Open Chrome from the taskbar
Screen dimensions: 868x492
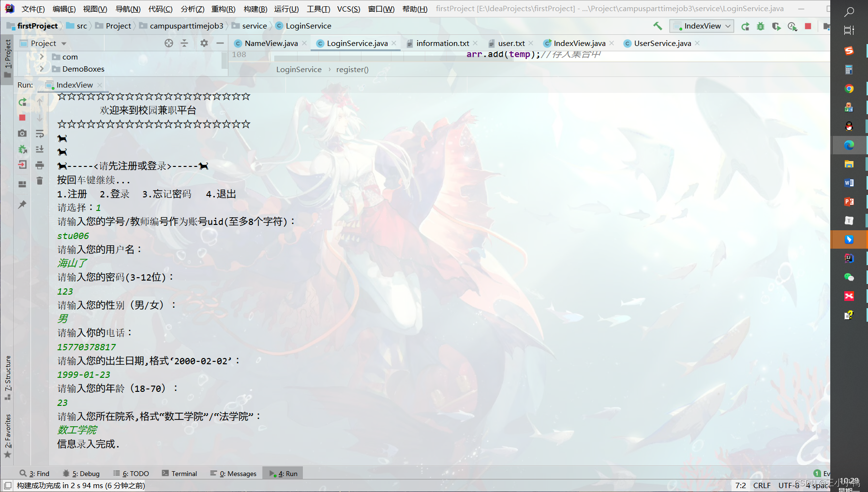(849, 89)
